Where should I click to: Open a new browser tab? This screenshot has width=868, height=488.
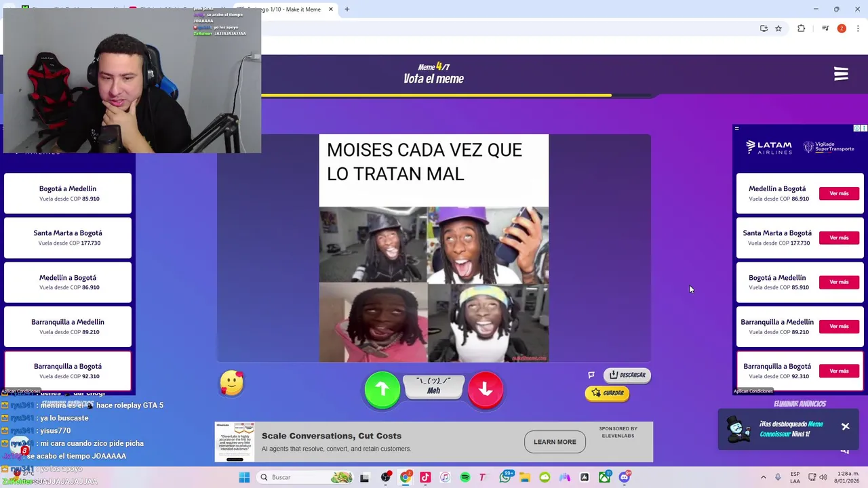(x=347, y=9)
